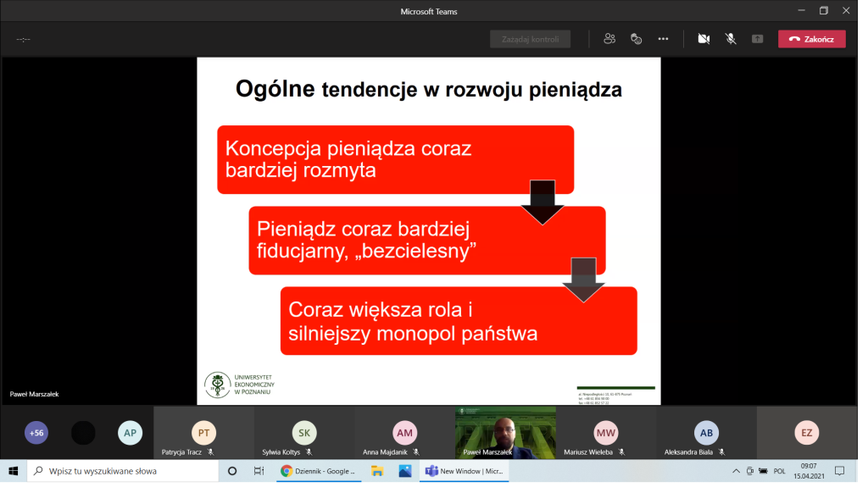Click the share content tray icon
The width and height of the screenshot is (868, 504).
[757, 39]
